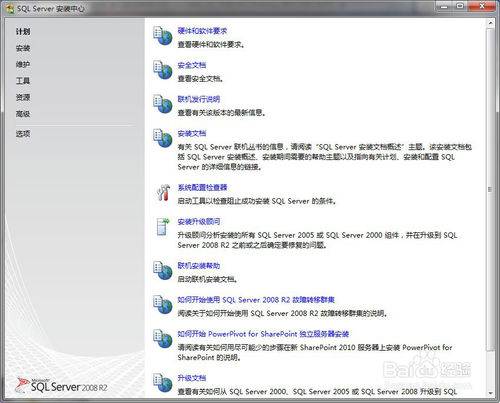Click description starting 升级顾问分析安装的所有

click(x=317, y=240)
